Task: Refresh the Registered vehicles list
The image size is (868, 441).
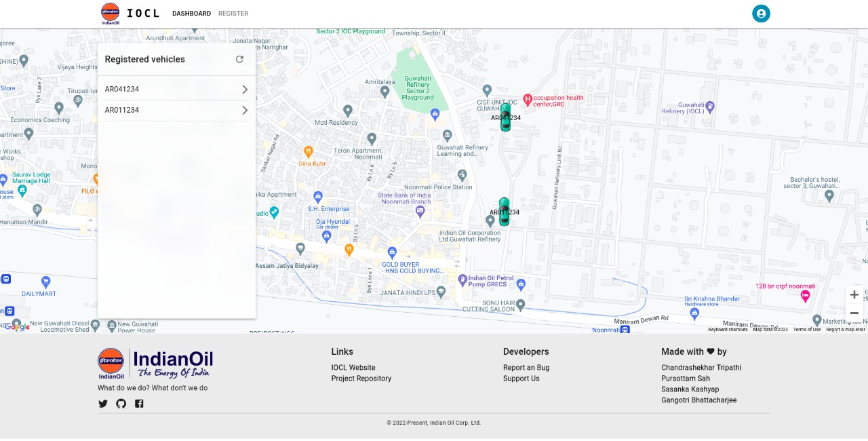Action: (239, 59)
